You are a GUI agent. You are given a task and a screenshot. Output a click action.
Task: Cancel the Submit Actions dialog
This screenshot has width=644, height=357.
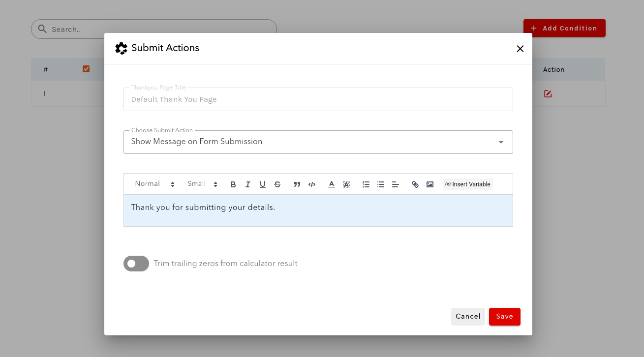468,317
